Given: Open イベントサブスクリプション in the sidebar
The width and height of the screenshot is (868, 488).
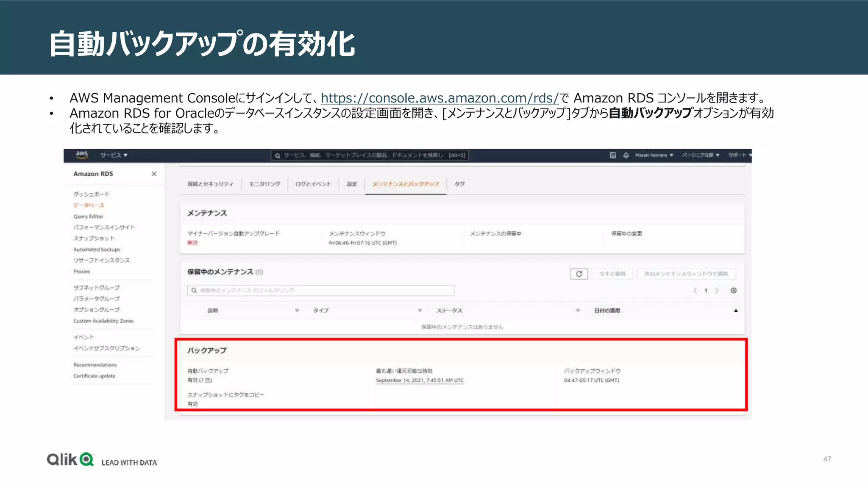Looking at the screenshot, I should click(x=106, y=348).
